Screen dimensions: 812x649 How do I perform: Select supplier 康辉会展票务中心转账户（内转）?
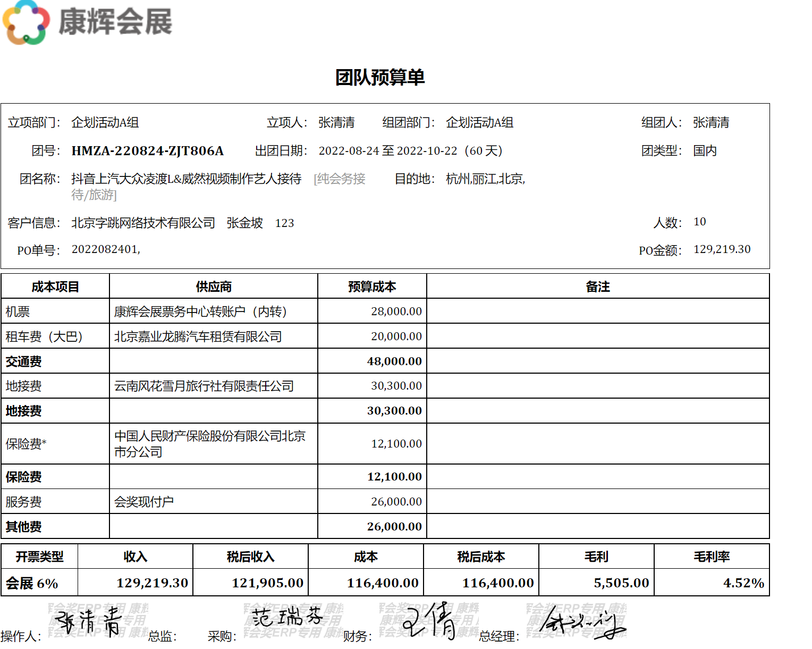200,311
